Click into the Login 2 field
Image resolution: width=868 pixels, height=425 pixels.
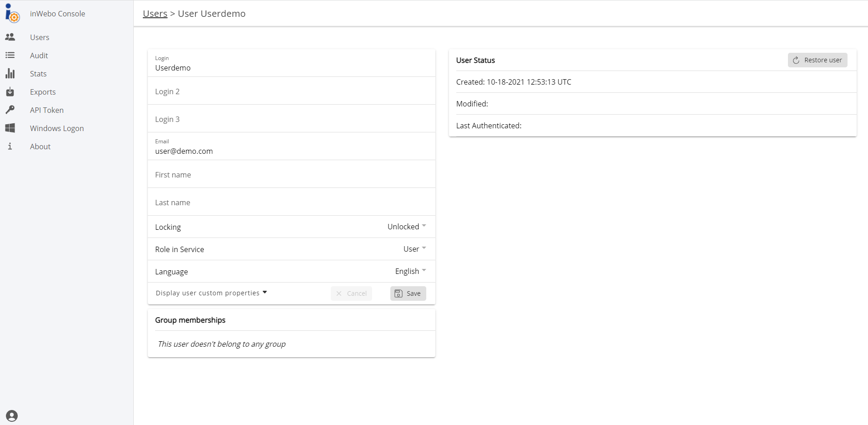click(291, 91)
